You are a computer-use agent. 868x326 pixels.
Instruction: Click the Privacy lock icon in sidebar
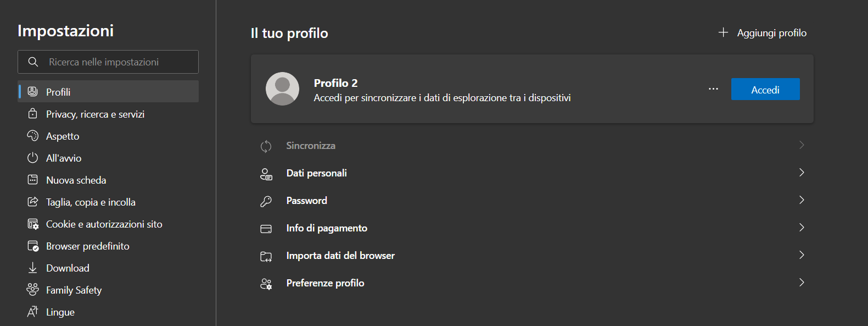33,114
